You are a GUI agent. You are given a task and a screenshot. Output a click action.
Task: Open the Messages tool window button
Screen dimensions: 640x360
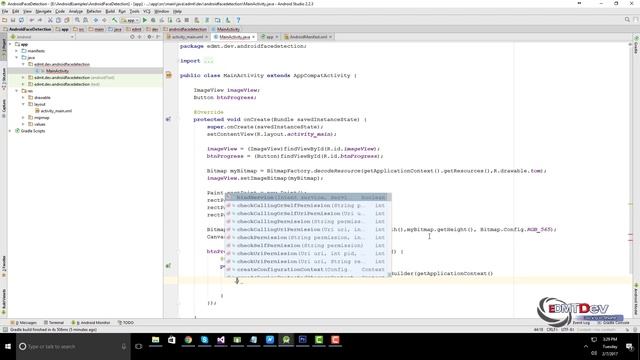click(24, 323)
